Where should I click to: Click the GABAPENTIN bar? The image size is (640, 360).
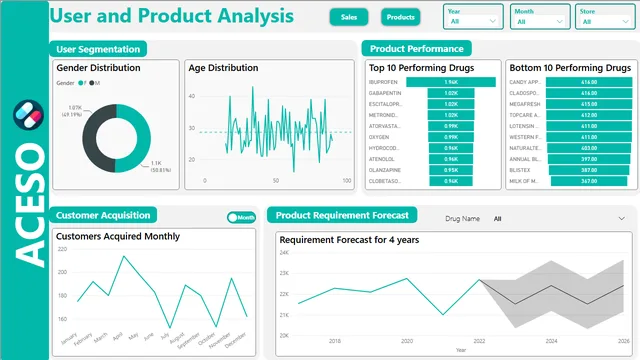point(451,93)
